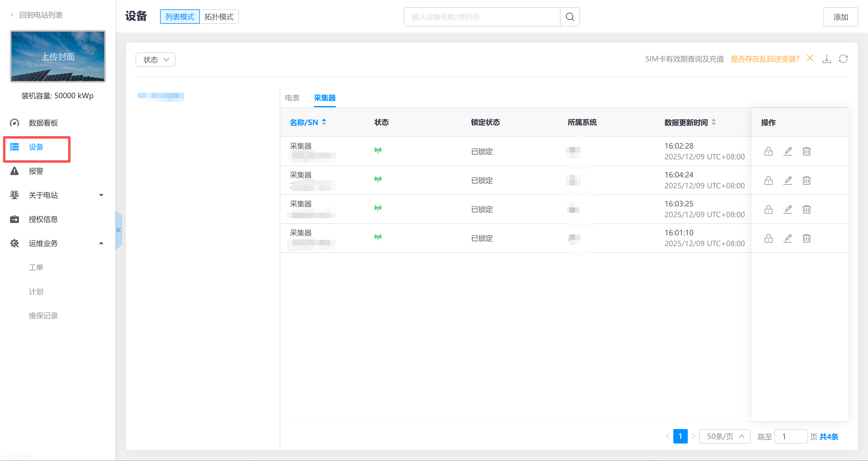Click the download export icon
Image resolution: width=868 pixels, height=461 pixels.
point(826,59)
